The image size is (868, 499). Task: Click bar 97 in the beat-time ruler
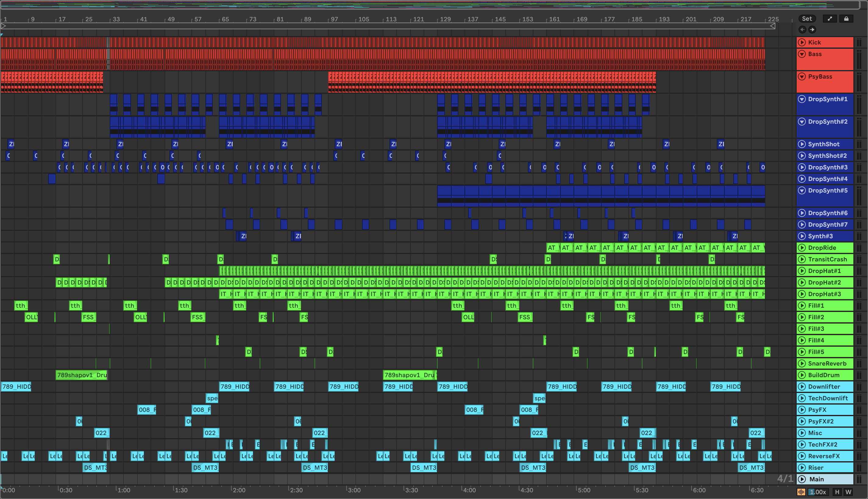pos(334,19)
